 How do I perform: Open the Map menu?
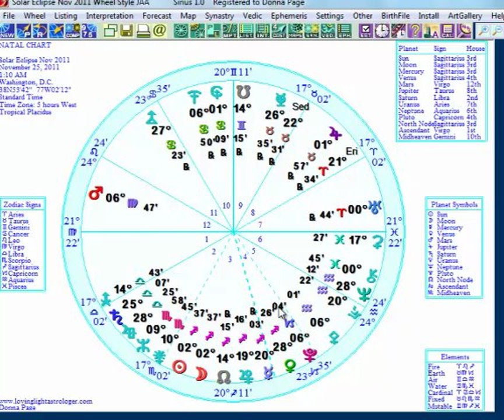click(188, 16)
